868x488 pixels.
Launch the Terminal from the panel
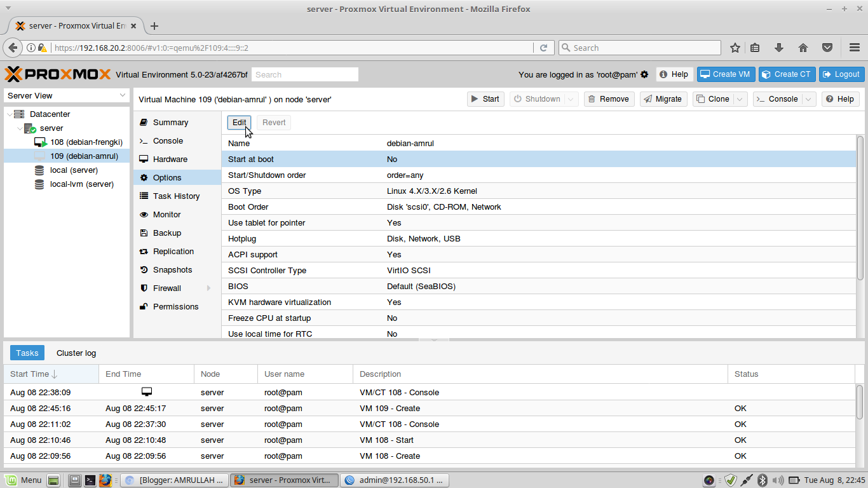(90, 480)
